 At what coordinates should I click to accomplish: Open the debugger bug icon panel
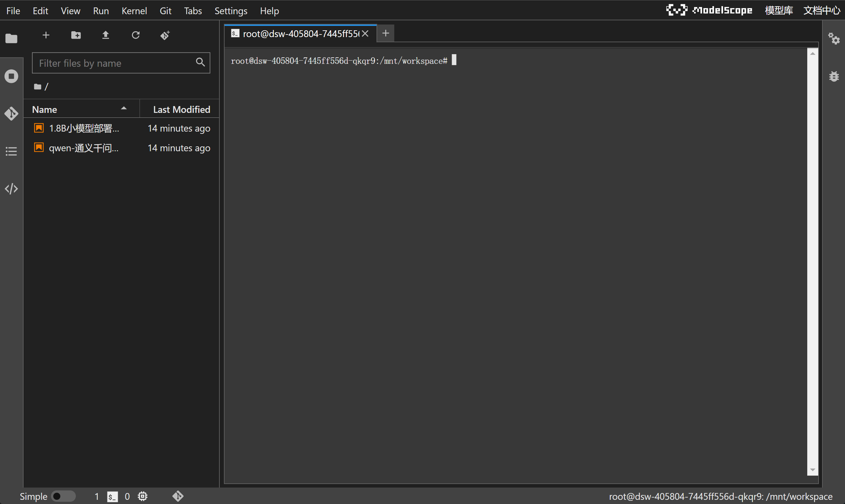coord(834,76)
